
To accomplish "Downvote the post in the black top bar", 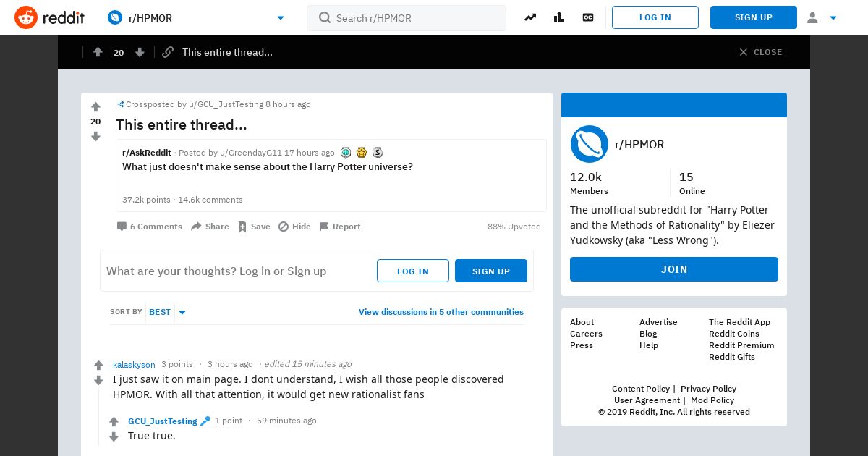I will pyautogui.click(x=140, y=52).
